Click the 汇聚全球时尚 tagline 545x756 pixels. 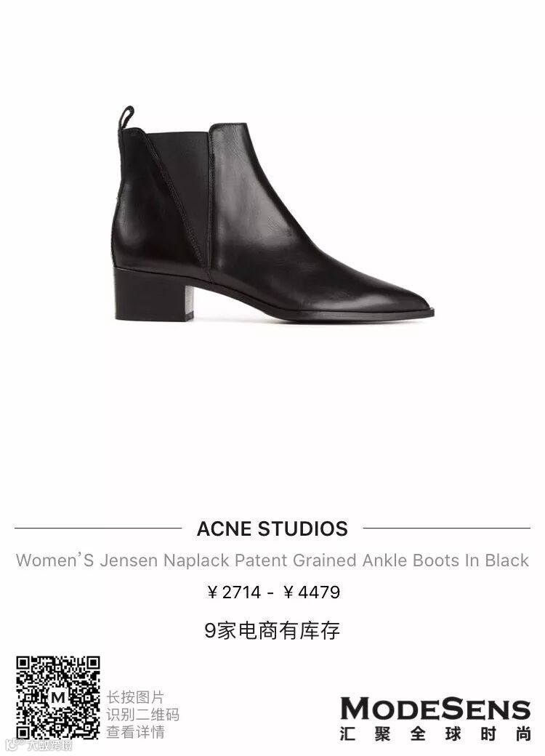pyautogui.click(x=435, y=733)
